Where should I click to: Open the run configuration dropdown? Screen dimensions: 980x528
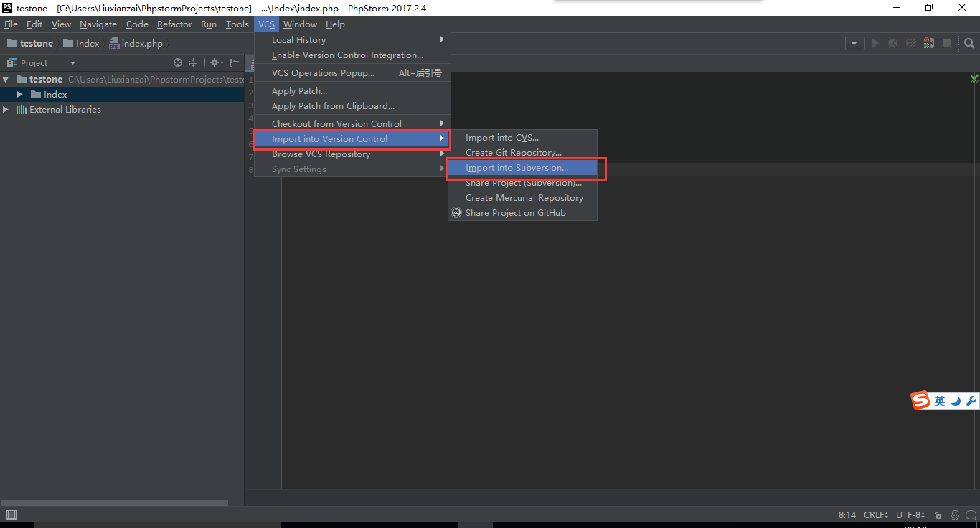pyautogui.click(x=854, y=43)
